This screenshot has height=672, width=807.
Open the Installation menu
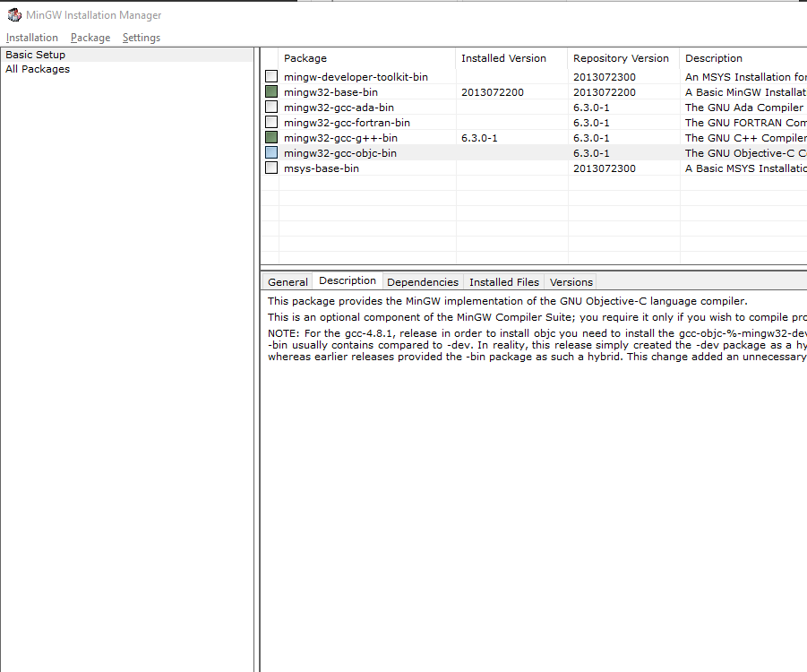coord(32,38)
